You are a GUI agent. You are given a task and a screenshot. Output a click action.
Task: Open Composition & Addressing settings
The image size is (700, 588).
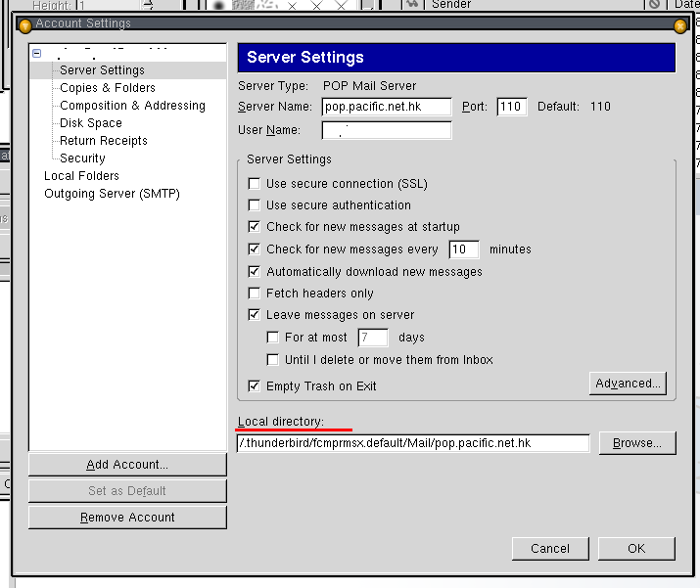click(x=132, y=106)
